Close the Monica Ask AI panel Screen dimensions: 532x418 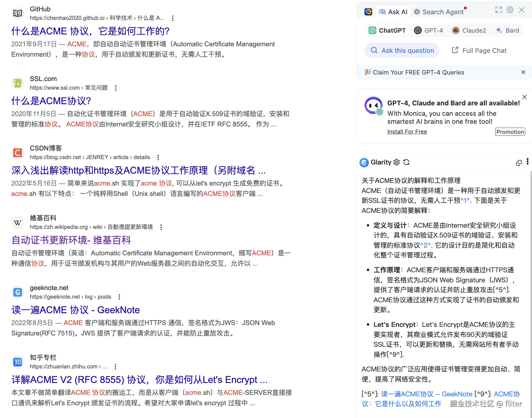click(x=522, y=10)
